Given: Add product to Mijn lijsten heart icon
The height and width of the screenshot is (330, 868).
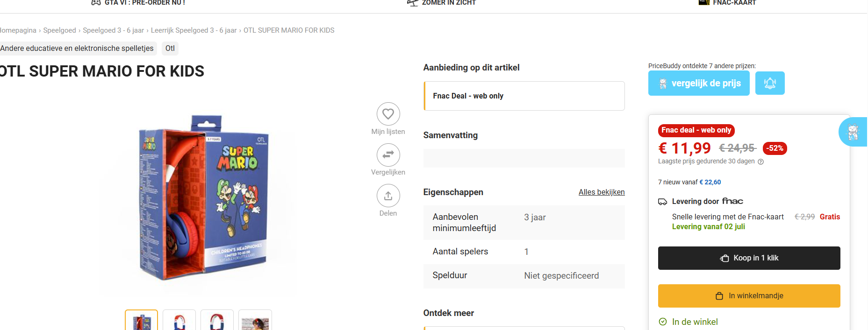Looking at the screenshot, I should pyautogui.click(x=388, y=114).
